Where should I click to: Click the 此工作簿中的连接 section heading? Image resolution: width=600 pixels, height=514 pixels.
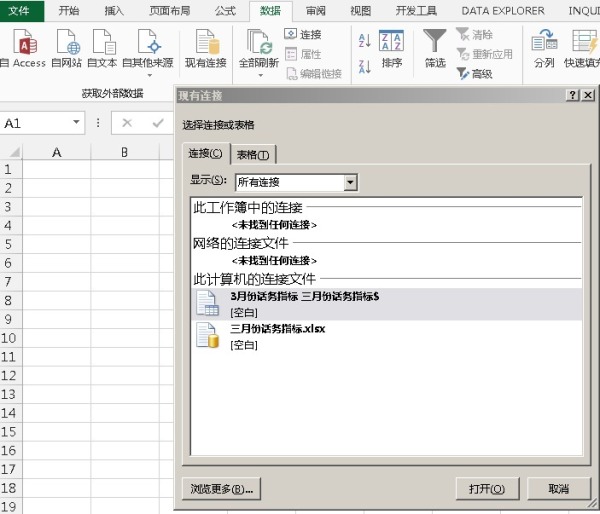pos(248,208)
